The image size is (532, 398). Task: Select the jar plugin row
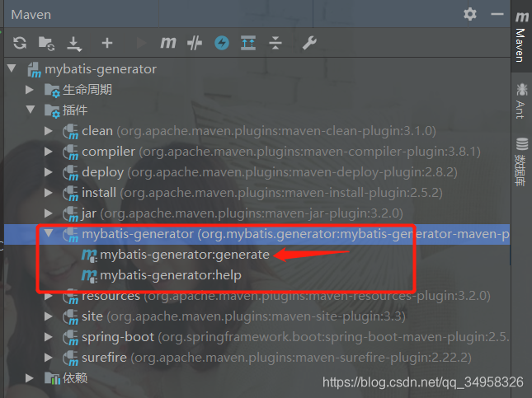click(257, 213)
